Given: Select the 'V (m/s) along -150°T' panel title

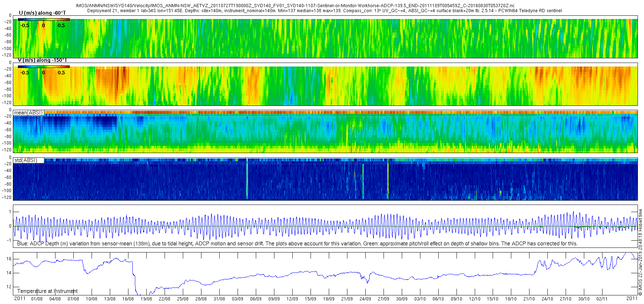Looking at the screenshot, I should pos(42,60).
